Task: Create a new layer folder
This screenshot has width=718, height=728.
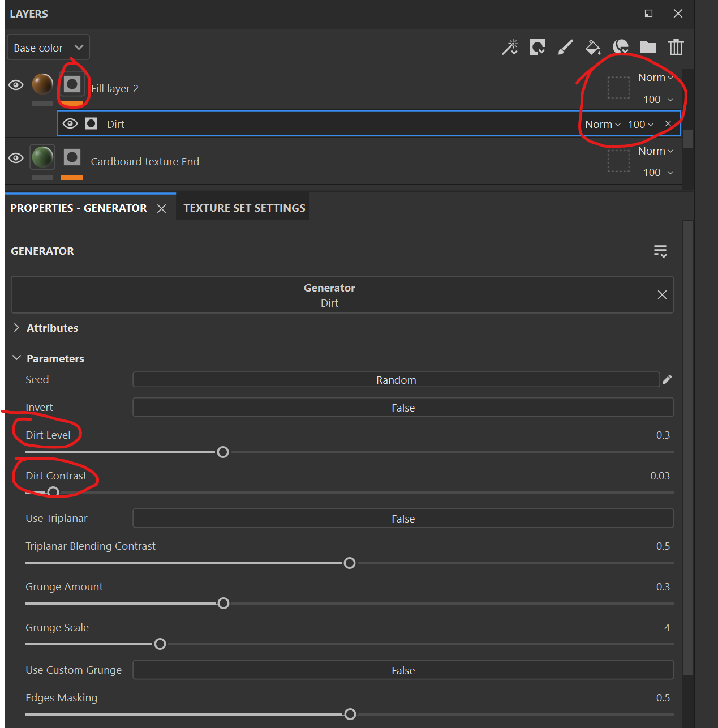Action: 648,47
